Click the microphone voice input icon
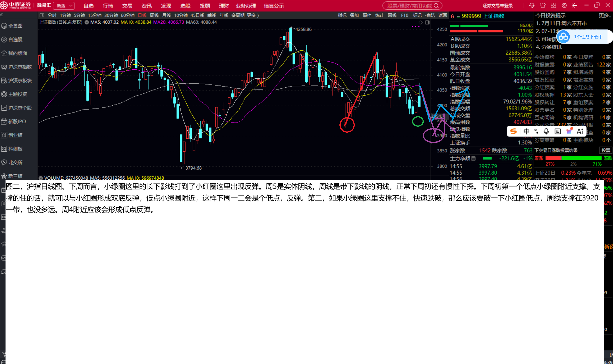Viewport: 613px width, 364px height. click(x=546, y=131)
